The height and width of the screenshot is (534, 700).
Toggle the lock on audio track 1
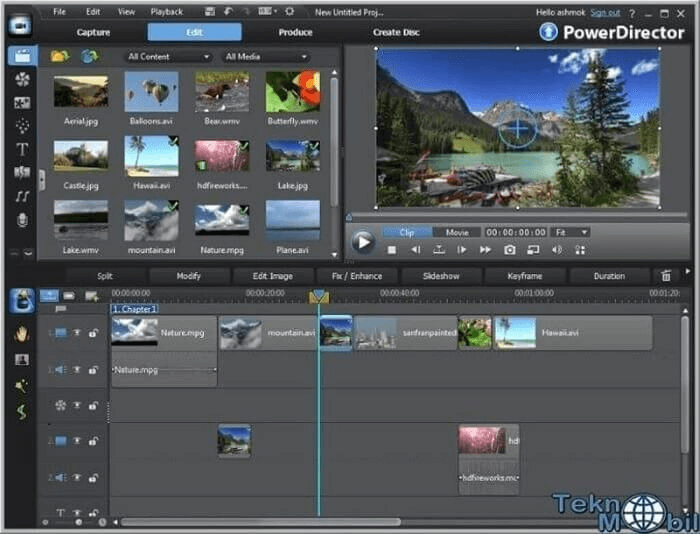point(93,370)
